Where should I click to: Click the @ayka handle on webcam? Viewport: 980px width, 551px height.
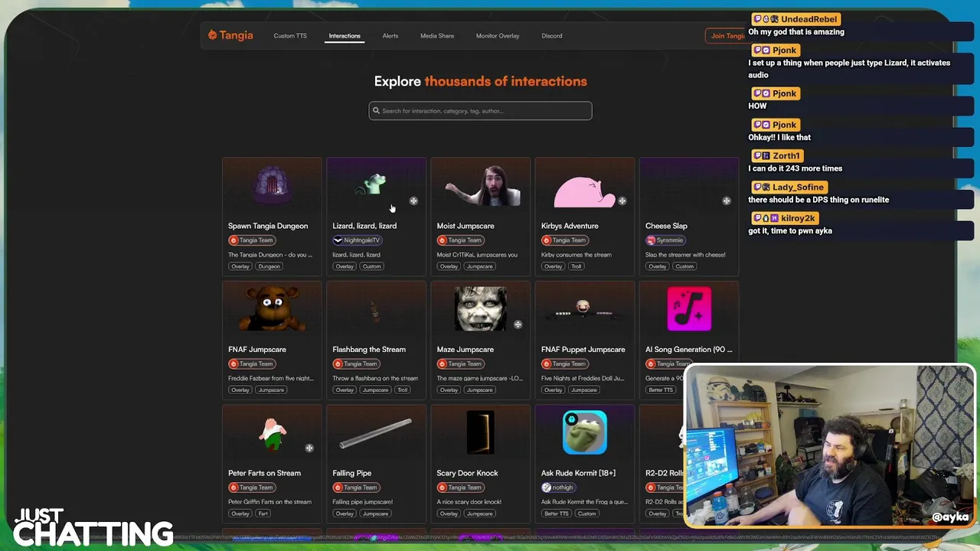coord(950,517)
